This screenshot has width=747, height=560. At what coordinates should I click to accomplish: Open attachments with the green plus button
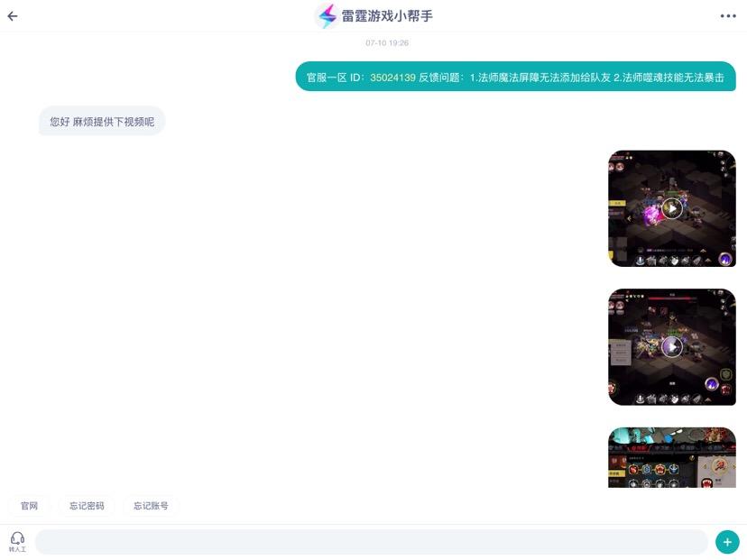click(727, 542)
